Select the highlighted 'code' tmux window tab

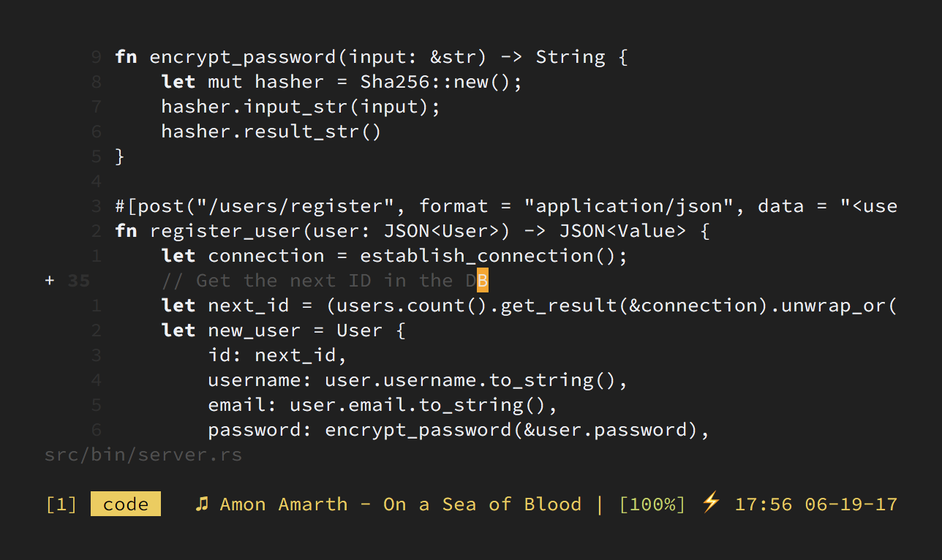click(x=126, y=504)
